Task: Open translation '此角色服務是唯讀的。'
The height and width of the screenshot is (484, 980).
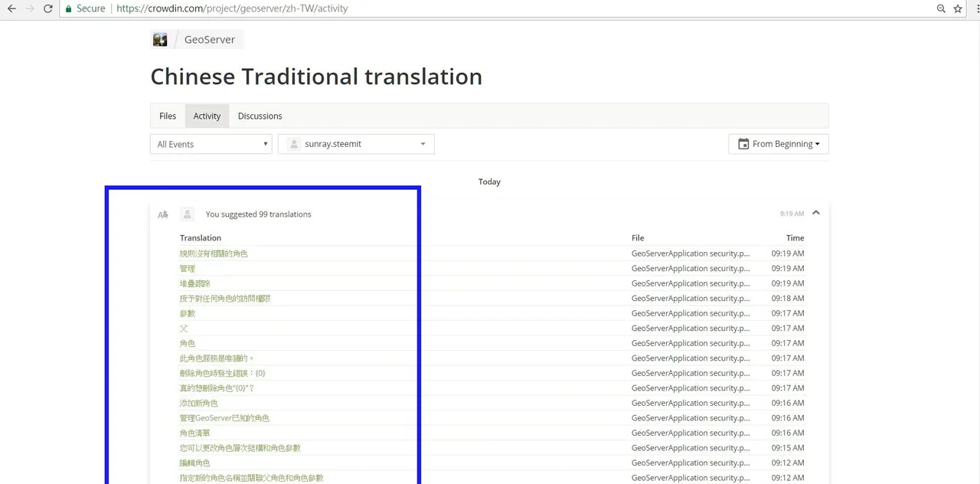Action: (x=217, y=358)
